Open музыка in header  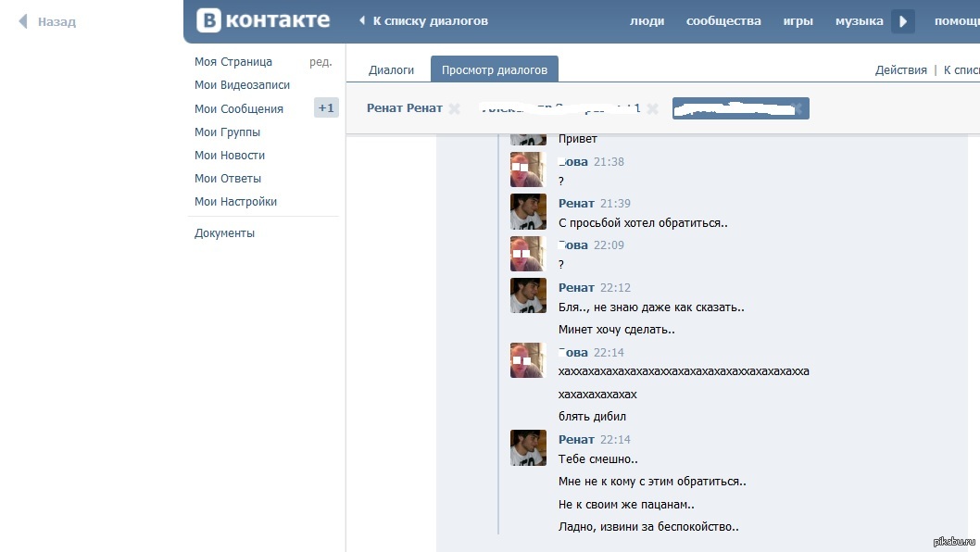859,21
